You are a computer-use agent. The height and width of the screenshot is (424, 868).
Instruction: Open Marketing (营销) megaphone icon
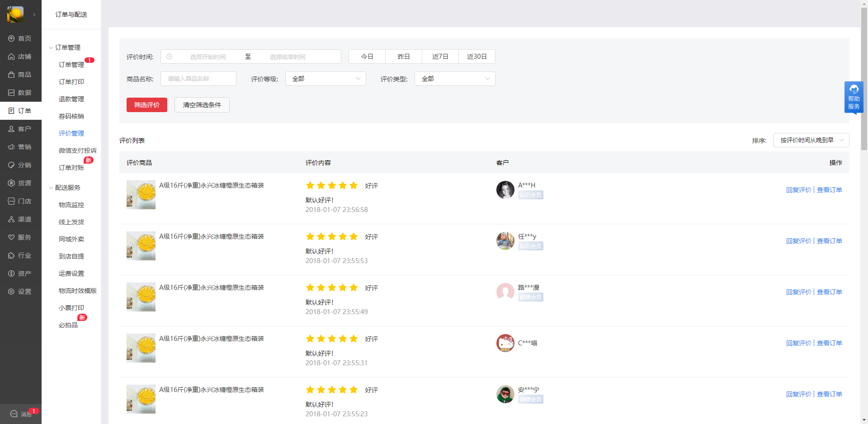pos(11,147)
